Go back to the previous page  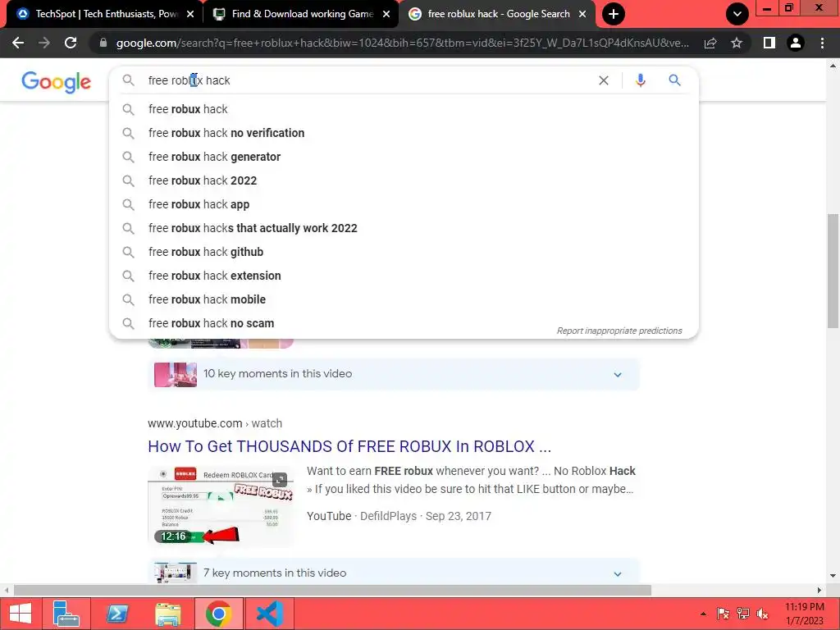tap(18, 43)
